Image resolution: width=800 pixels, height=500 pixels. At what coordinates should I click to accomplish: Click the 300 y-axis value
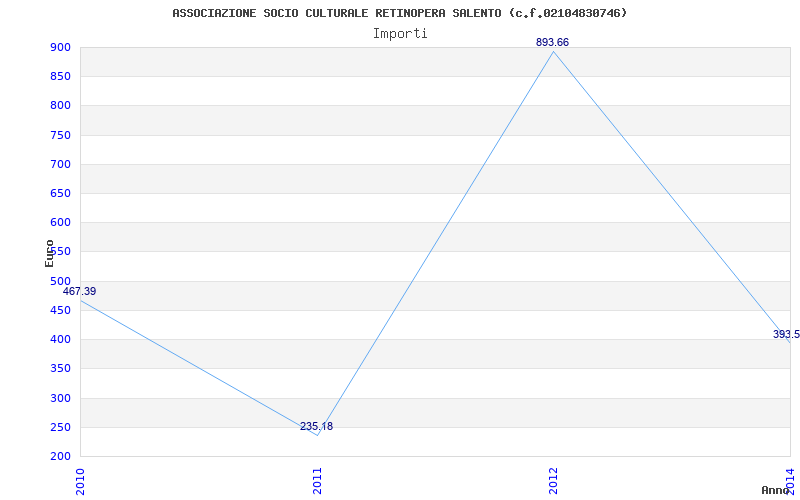click(x=60, y=398)
